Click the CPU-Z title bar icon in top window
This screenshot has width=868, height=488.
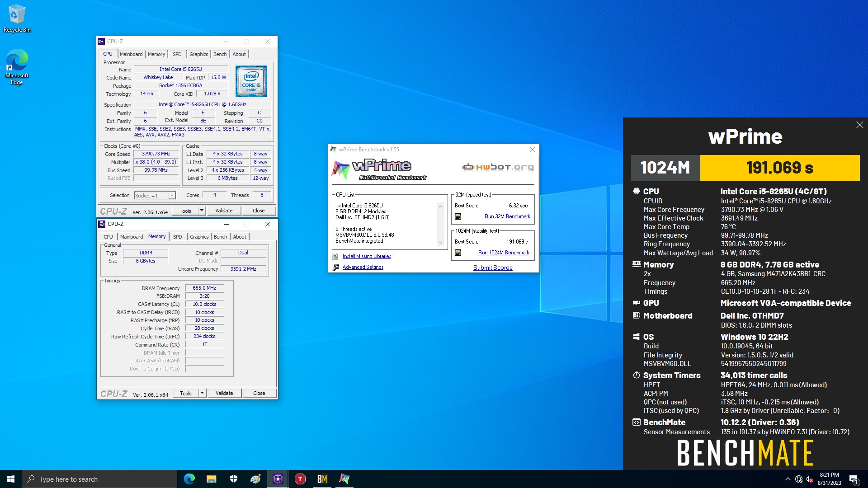click(101, 42)
